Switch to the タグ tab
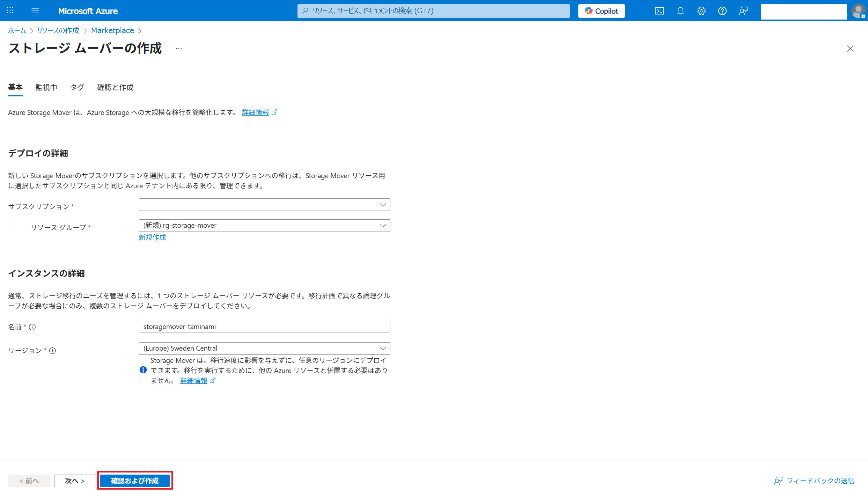 pyautogui.click(x=77, y=87)
